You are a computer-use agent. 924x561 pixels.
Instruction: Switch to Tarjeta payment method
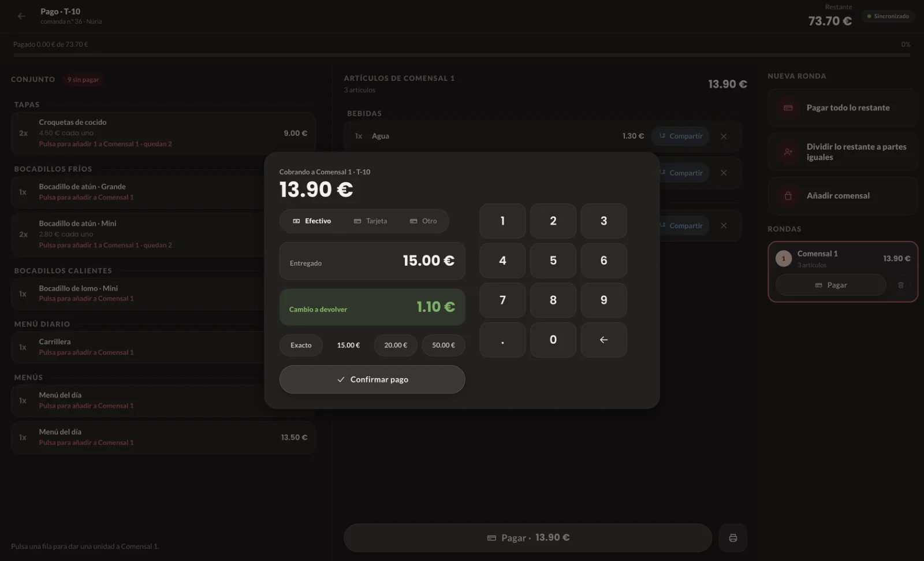click(370, 221)
